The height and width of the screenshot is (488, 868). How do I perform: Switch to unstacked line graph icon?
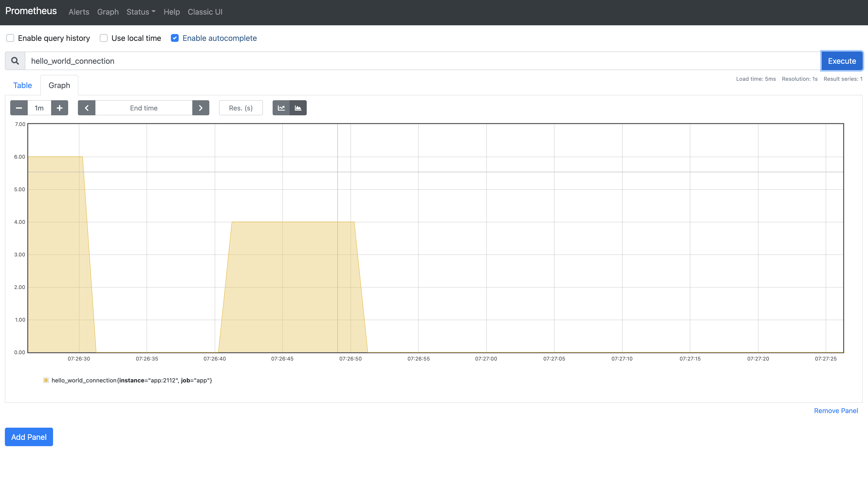(x=281, y=108)
